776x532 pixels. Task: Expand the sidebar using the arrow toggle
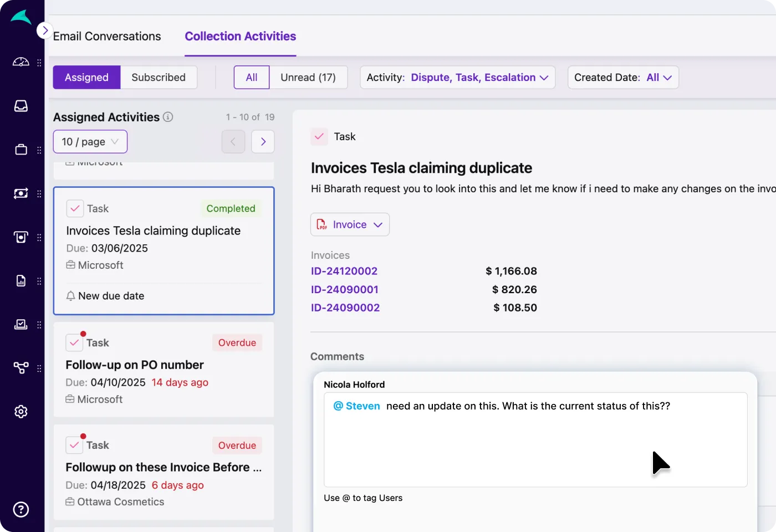tap(44, 30)
